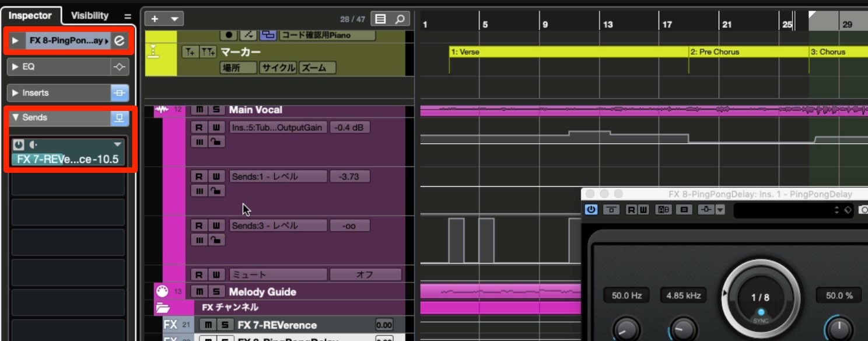Switch to the Visibility tab
This screenshot has height=341, width=868.
click(x=90, y=16)
